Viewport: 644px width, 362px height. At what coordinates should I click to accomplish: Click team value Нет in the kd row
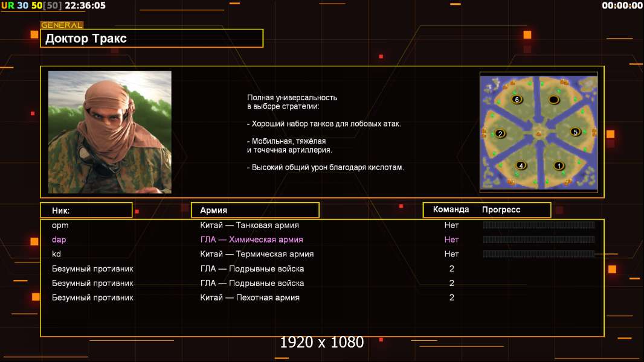(x=451, y=254)
